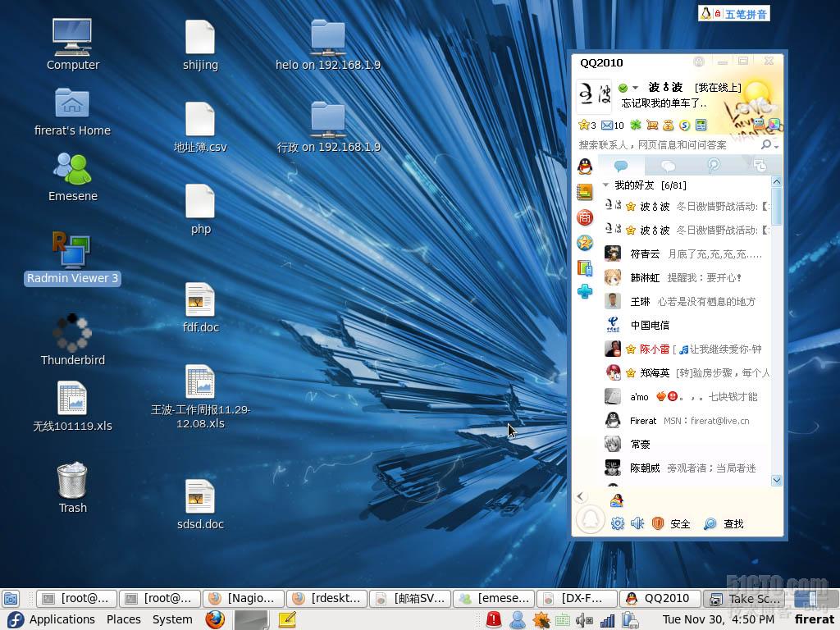Open the shopping cart icon in QQ

[652, 126]
